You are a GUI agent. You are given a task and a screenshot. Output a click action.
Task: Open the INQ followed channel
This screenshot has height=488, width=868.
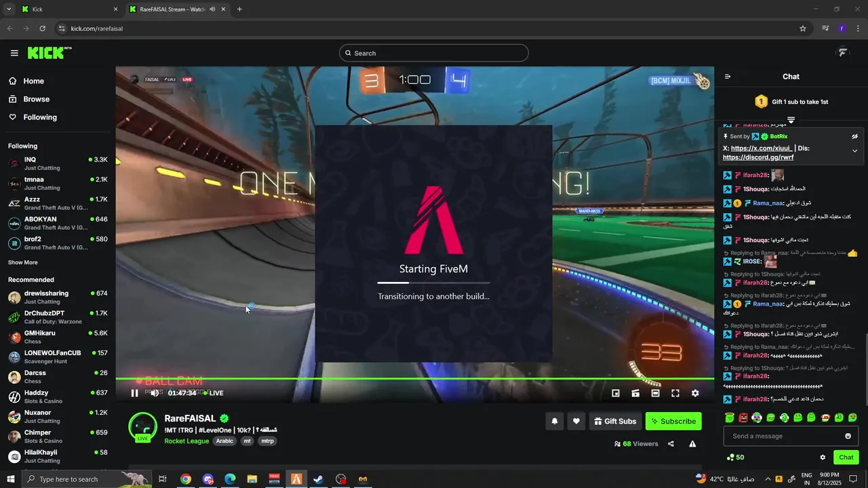[58, 163]
